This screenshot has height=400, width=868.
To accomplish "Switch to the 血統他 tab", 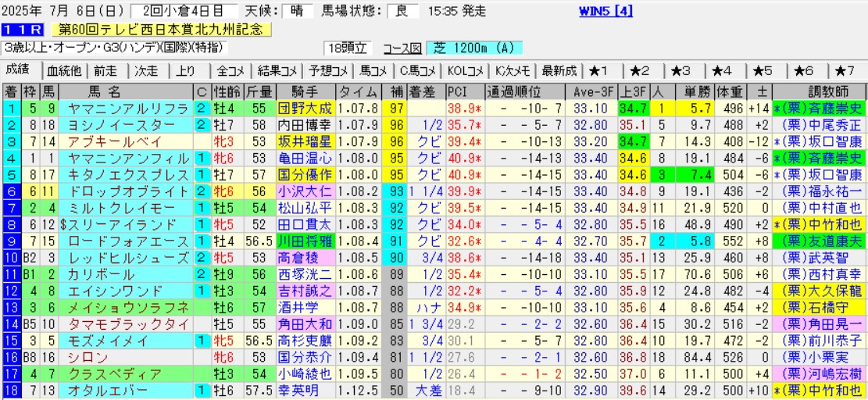I will pyautogui.click(x=65, y=70).
